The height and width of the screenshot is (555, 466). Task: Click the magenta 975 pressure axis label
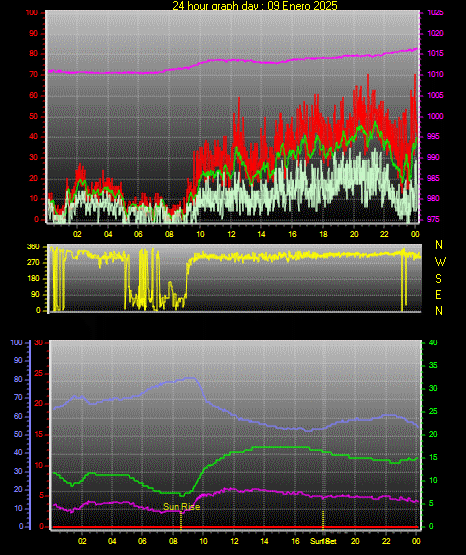tap(434, 219)
